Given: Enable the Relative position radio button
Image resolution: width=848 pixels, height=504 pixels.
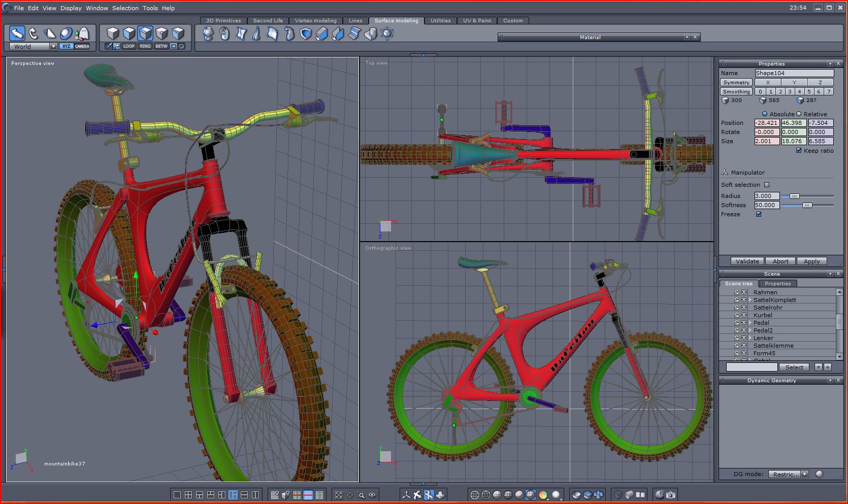Looking at the screenshot, I should coord(799,114).
